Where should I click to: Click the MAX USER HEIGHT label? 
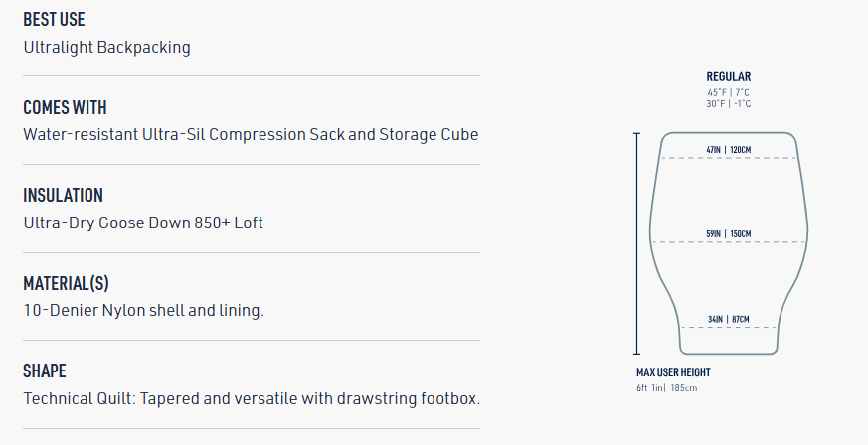[x=673, y=372]
